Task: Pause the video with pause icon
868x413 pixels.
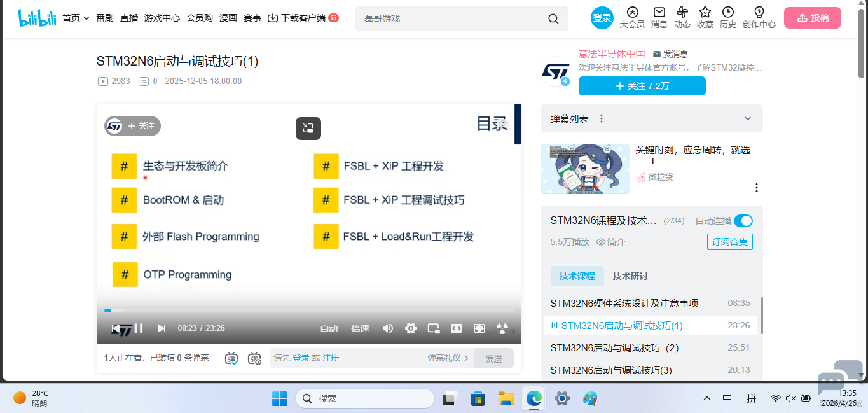Action: (x=139, y=328)
